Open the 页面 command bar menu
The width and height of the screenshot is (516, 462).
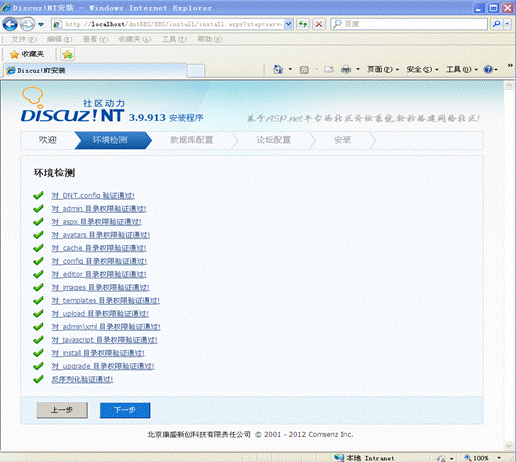(x=383, y=69)
